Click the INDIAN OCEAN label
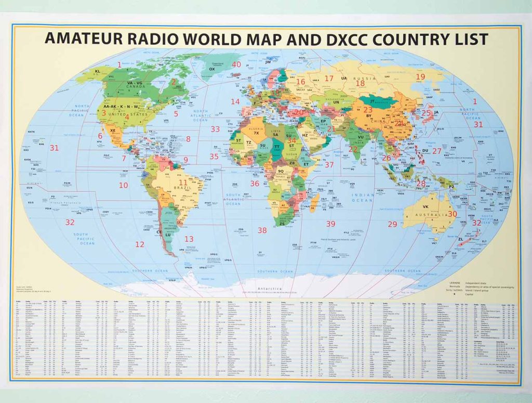This screenshot has height=403, width=532. click(361, 197)
